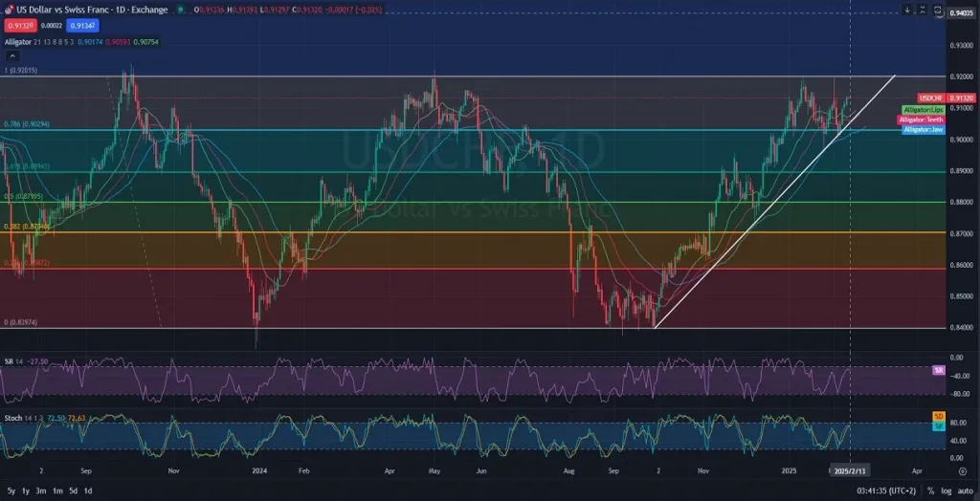Screen dimensions: 980x501
Task: Set chart range to 5y
Action: [11, 491]
